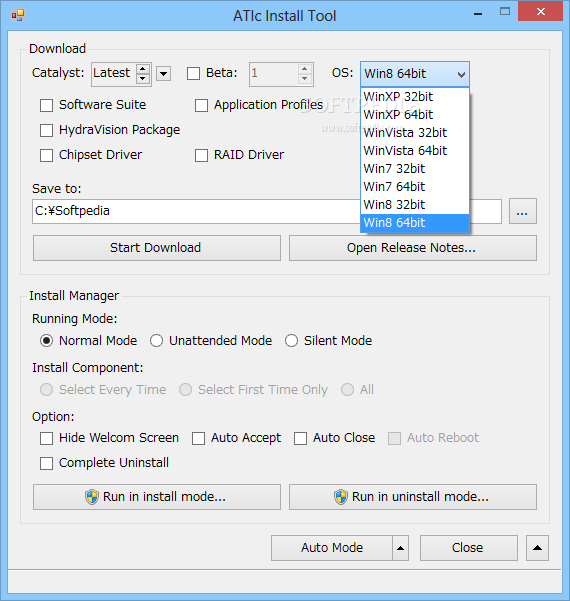Tick the Chipset Driver checkbox

coord(47,155)
